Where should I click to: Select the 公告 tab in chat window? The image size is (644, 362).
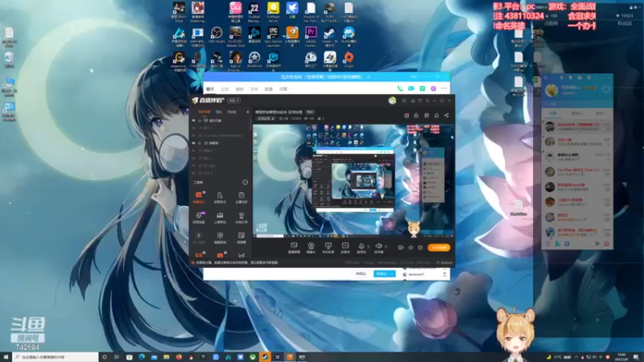click(x=225, y=89)
